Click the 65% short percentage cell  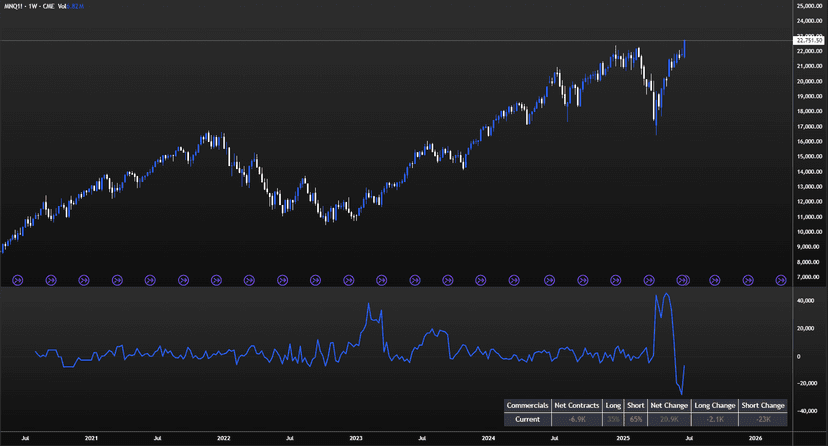[x=635, y=419]
